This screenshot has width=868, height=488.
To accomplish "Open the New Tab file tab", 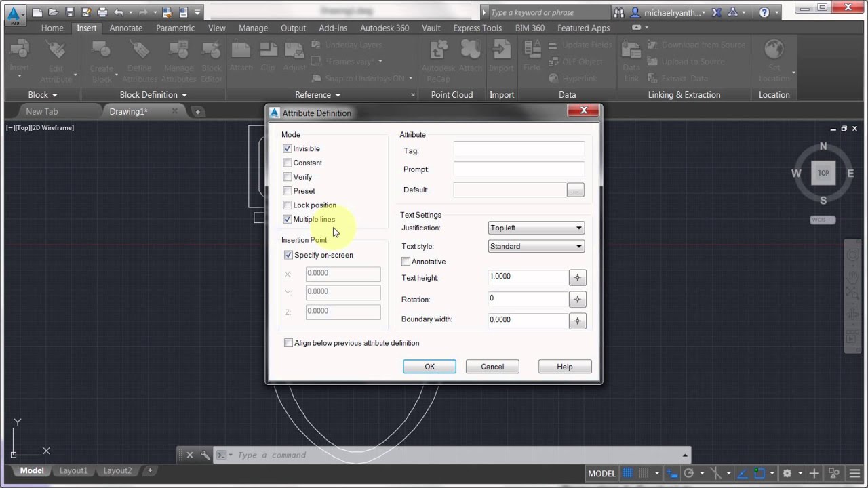I will (42, 111).
